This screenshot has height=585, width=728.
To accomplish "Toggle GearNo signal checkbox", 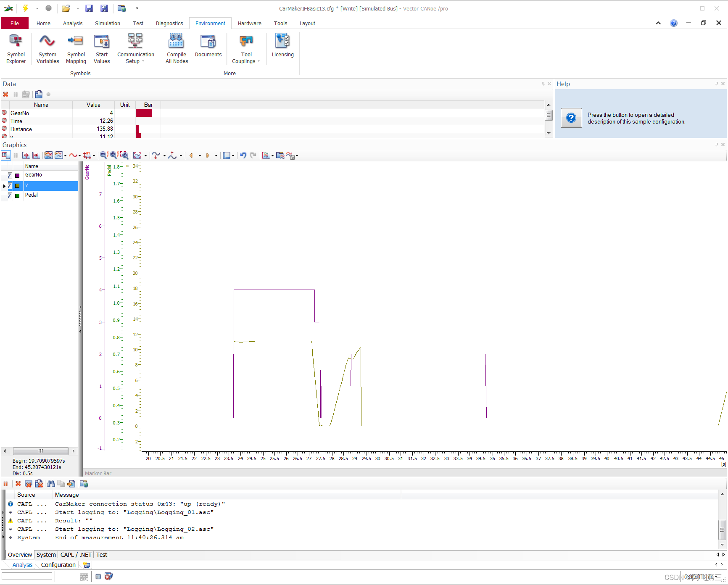I will (10, 175).
